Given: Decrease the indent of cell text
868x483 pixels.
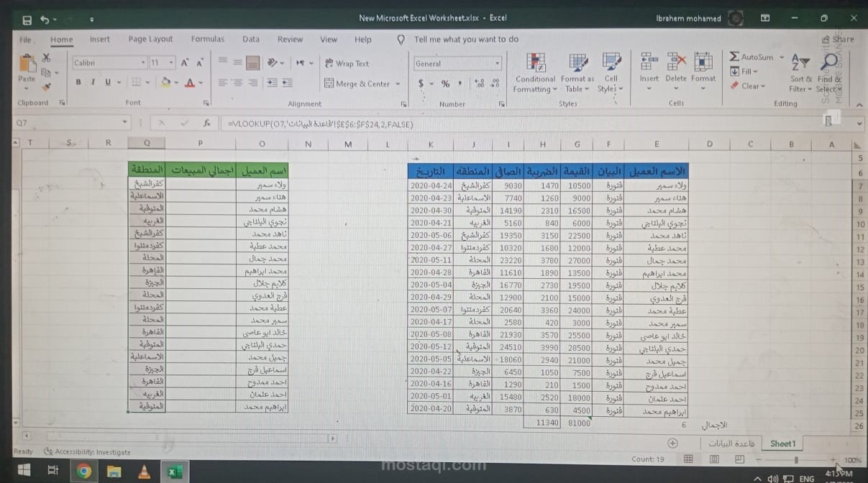Looking at the screenshot, I should pos(273,83).
